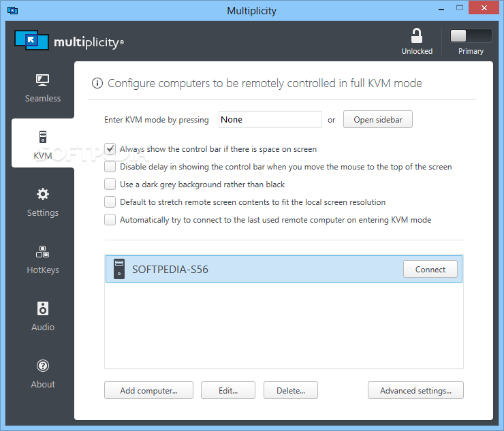
Task: Click the SOFTPEDIA-S56 computer tower icon
Action: tap(119, 269)
